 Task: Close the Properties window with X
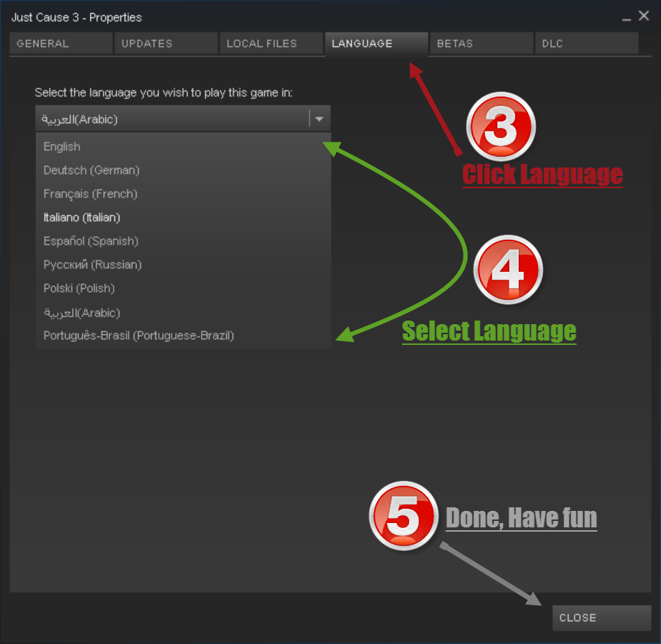coord(644,16)
